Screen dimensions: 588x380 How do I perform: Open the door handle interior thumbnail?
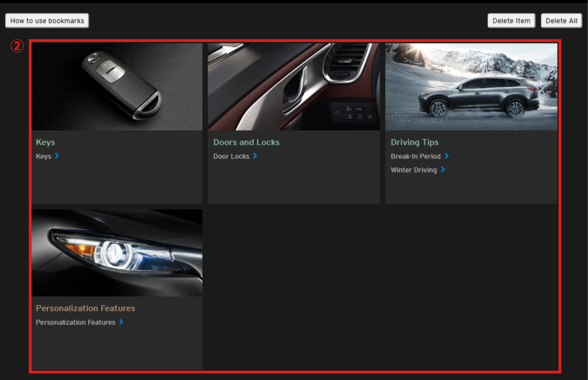tap(293, 87)
